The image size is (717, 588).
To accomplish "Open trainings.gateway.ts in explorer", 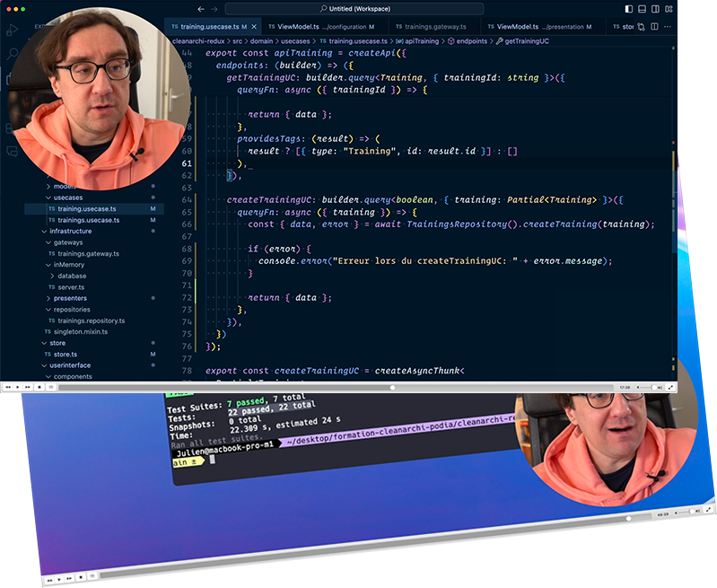I will [88, 253].
